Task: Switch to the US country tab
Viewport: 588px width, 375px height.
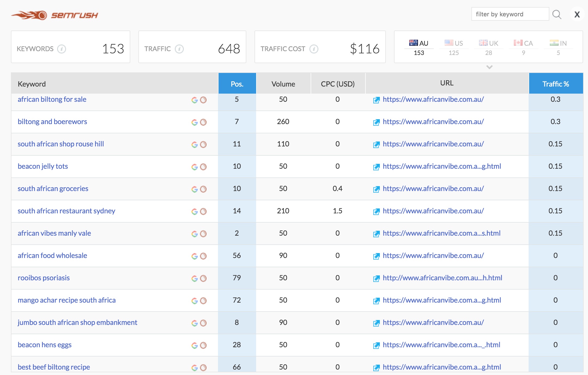Action: pyautogui.click(x=454, y=47)
